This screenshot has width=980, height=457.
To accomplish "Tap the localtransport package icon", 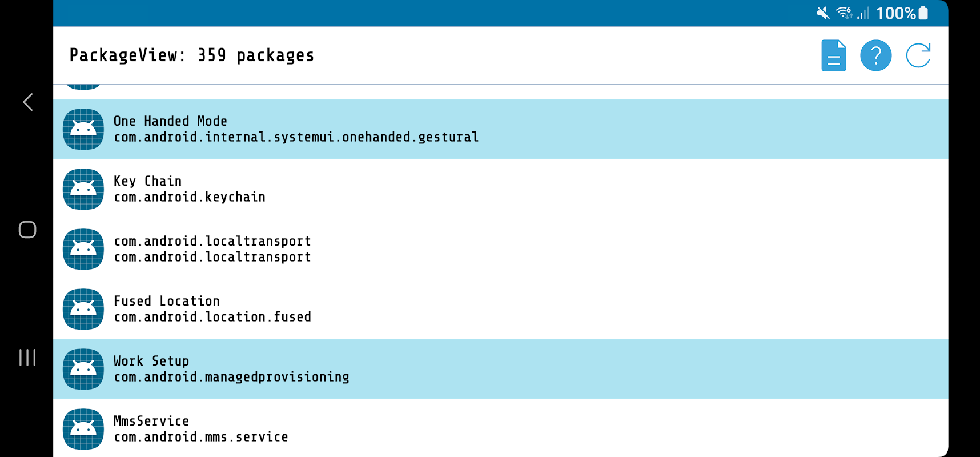I will [x=83, y=249].
